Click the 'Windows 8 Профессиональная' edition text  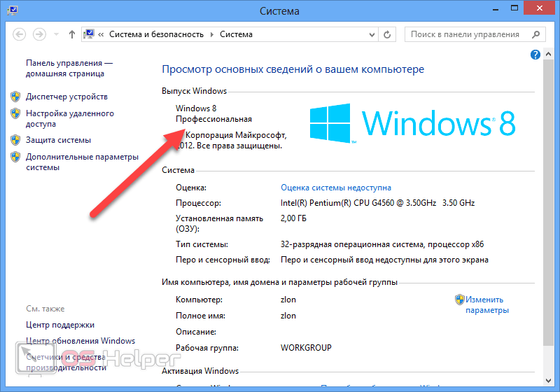pos(213,113)
